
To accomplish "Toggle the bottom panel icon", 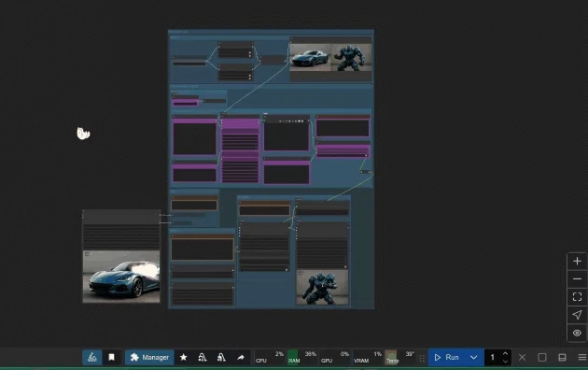I will pyautogui.click(x=562, y=357).
